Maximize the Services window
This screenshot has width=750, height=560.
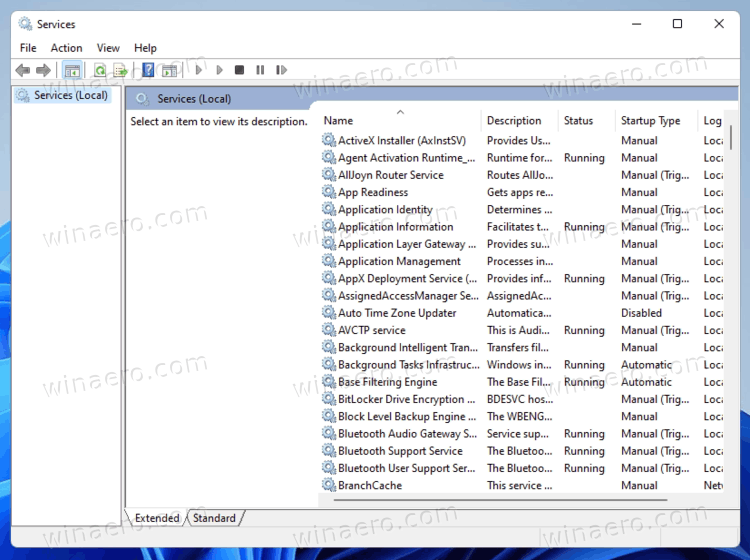[x=677, y=23]
